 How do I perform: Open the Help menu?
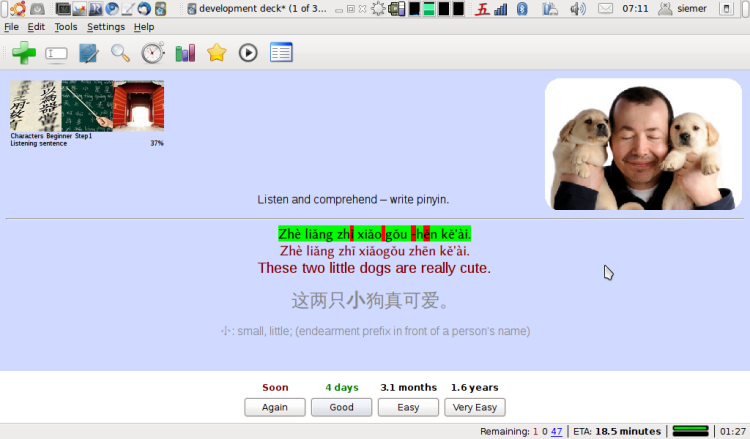click(x=143, y=27)
